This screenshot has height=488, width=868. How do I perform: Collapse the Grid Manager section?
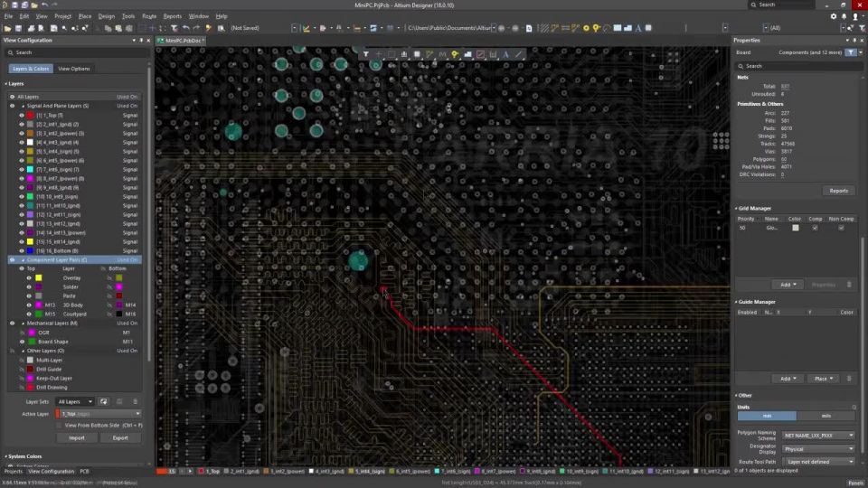tap(736, 209)
